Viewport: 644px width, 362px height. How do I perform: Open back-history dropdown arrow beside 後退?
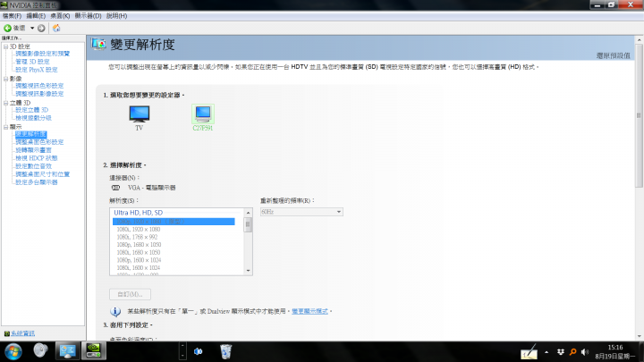point(32,28)
